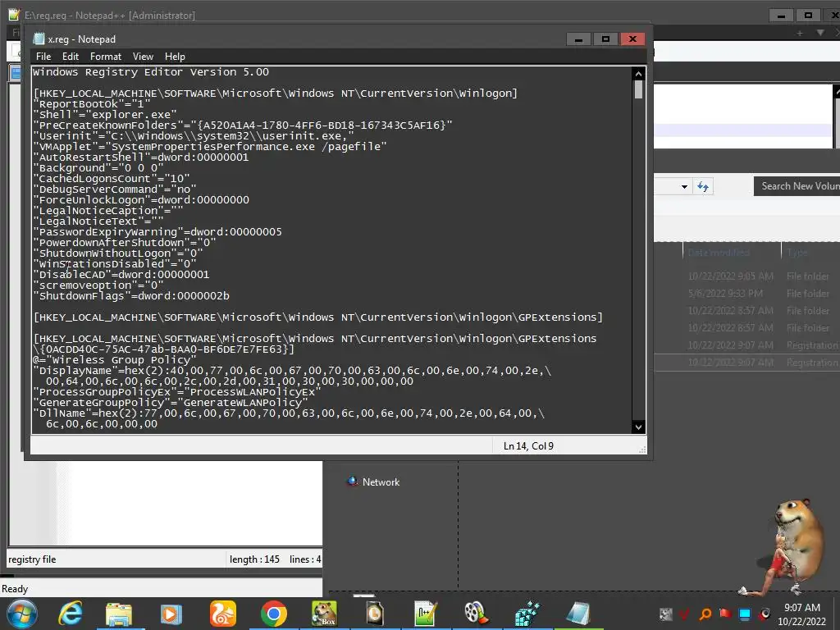The height and width of the screenshot is (630, 840).
Task: Click the "Userinit" value line
Action: click(x=194, y=136)
